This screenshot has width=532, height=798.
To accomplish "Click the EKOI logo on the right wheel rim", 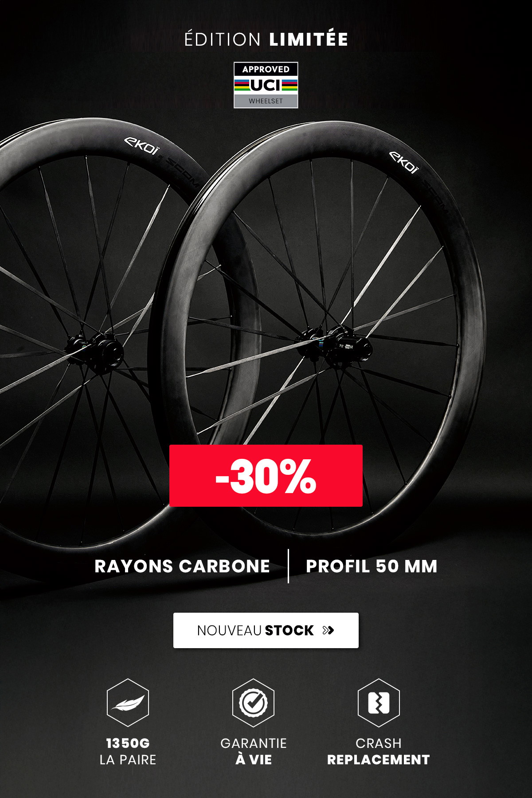I will pos(404,162).
